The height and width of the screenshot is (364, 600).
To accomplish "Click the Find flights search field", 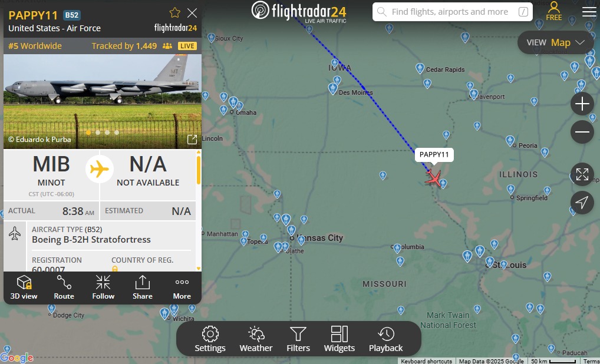I will 453,12.
